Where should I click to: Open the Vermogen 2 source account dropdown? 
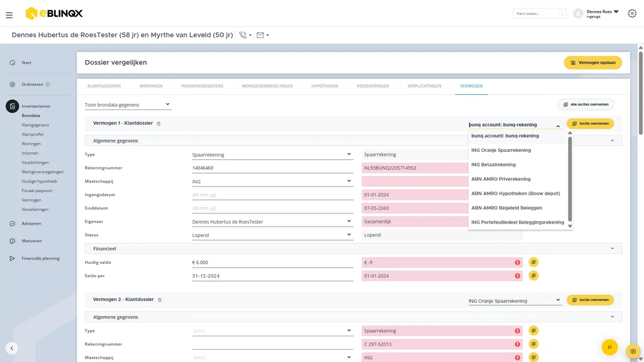pos(515,301)
